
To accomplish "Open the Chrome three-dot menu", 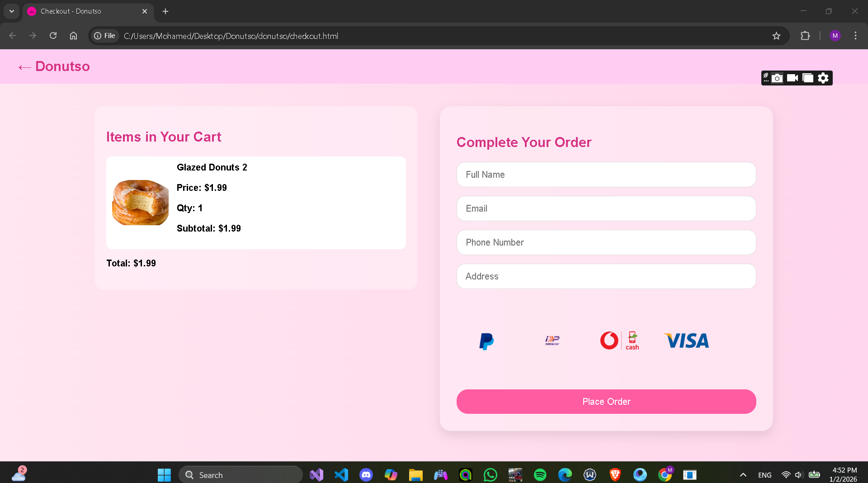I will (x=855, y=36).
